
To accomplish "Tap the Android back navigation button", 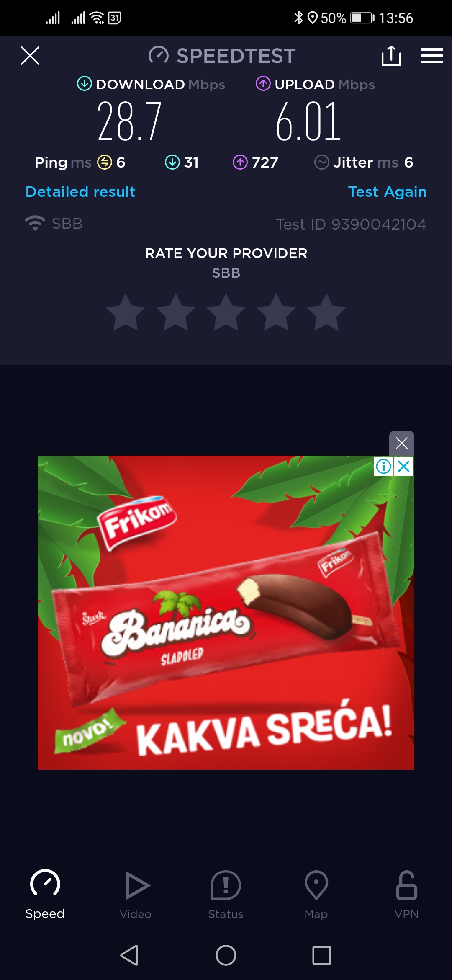I will pos(130,955).
